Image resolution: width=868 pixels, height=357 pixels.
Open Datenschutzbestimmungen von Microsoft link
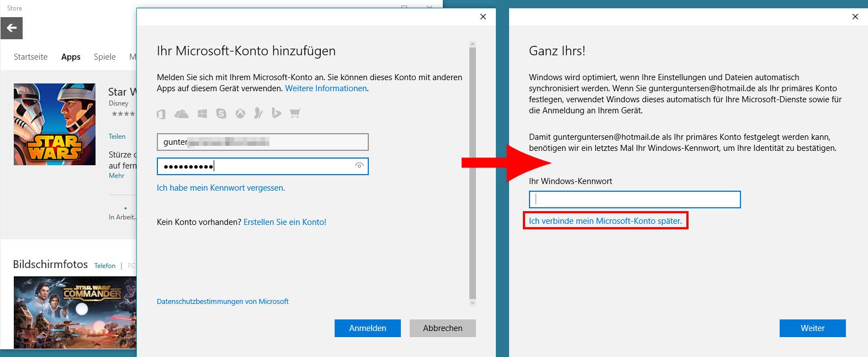point(223,302)
